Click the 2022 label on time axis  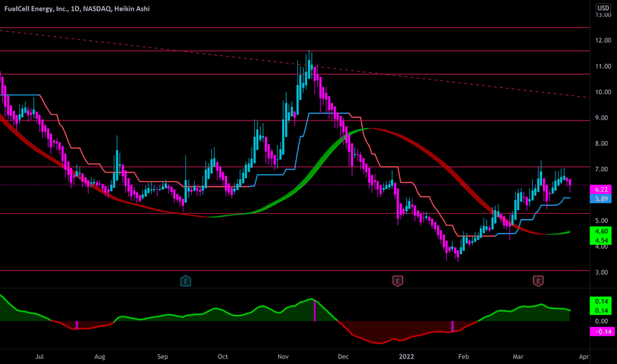click(406, 357)
